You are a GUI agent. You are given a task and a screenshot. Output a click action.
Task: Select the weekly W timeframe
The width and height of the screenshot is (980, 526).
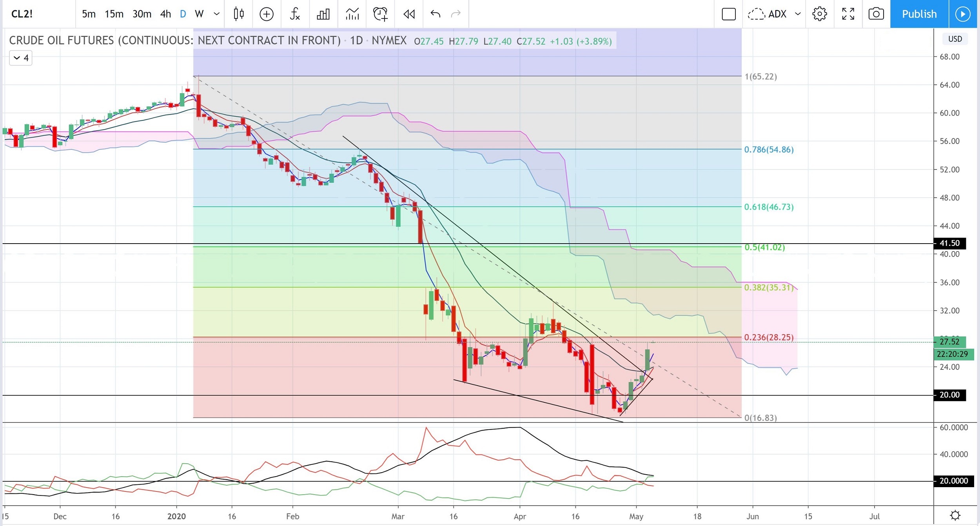(199, 14)
